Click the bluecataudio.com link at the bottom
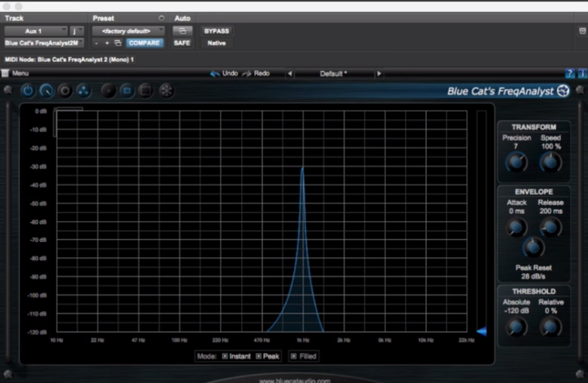Screen dimensions: 588x383 click(x=295, y=380)
